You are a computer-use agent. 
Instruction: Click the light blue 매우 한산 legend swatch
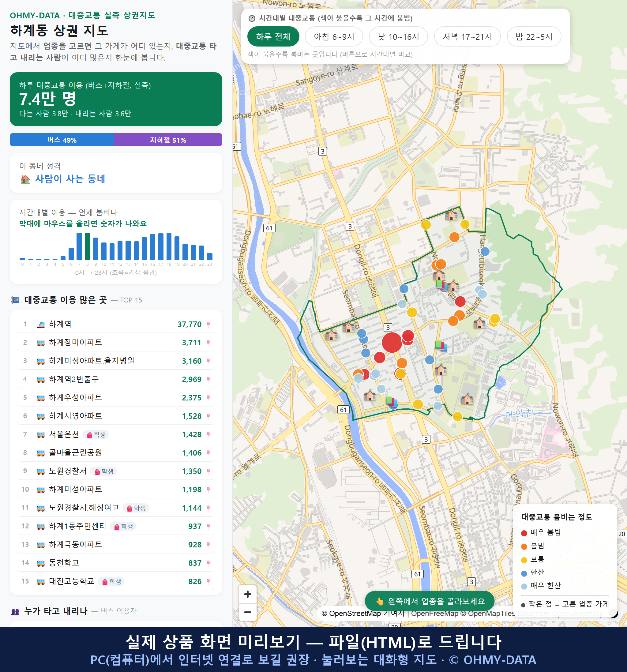524,587
